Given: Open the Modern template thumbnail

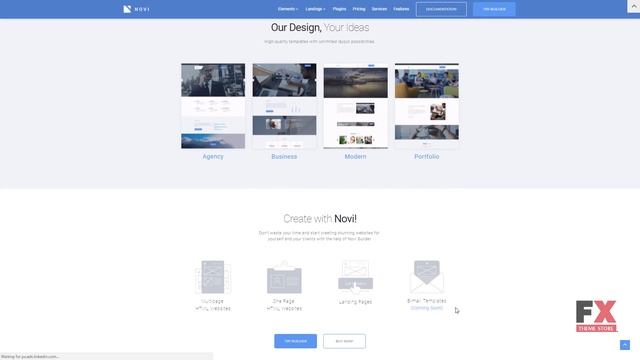Looking at the screenshot, I should [356, 106].
